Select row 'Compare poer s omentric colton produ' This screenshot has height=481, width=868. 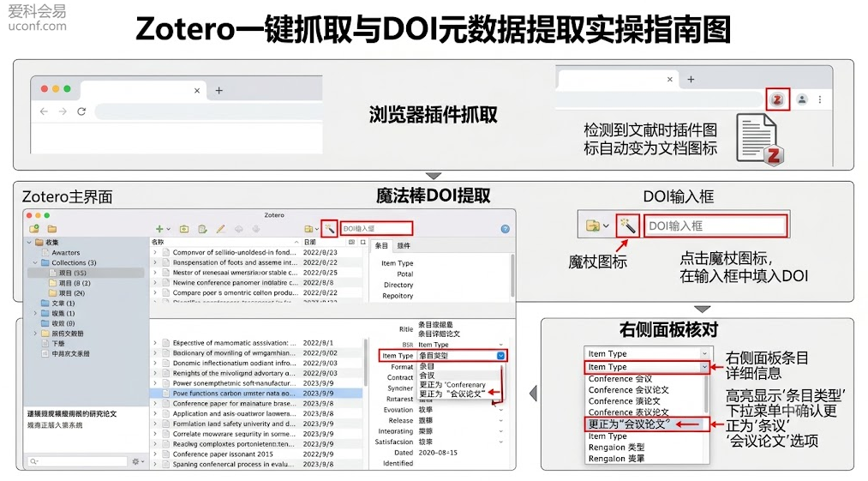256,292
